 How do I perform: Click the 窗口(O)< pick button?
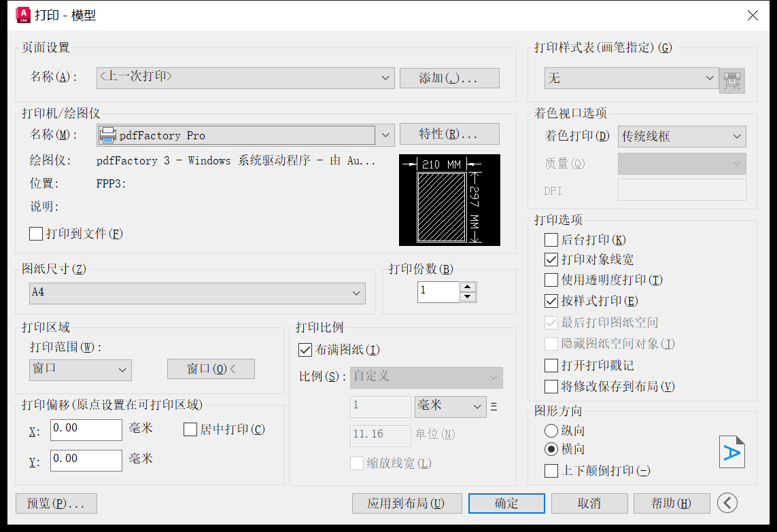point(211,369)
